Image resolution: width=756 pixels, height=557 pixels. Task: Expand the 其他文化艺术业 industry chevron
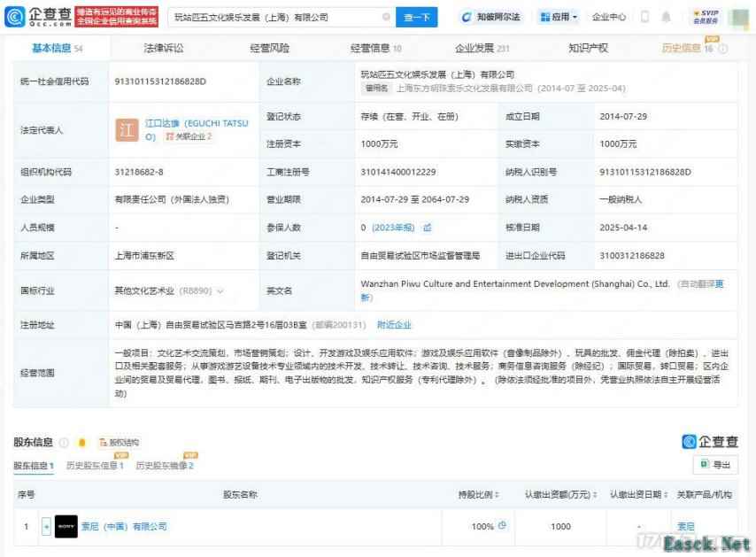click(220, 290)
